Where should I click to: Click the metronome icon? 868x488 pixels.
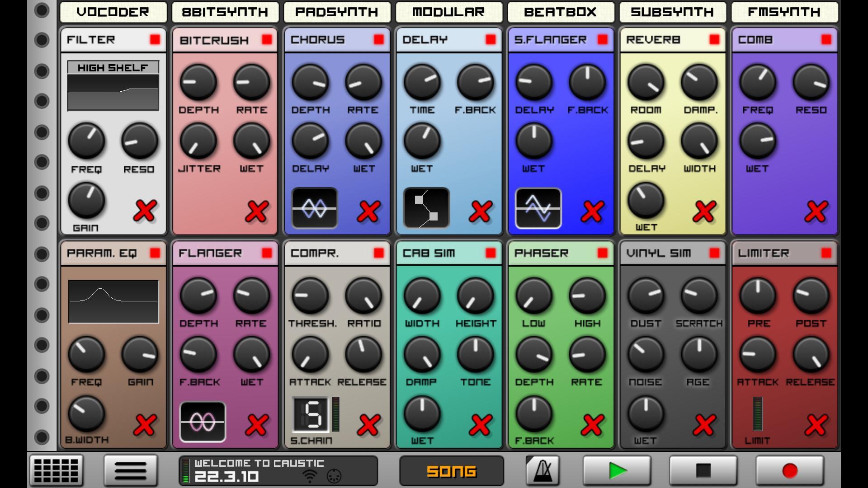point(542,470)
